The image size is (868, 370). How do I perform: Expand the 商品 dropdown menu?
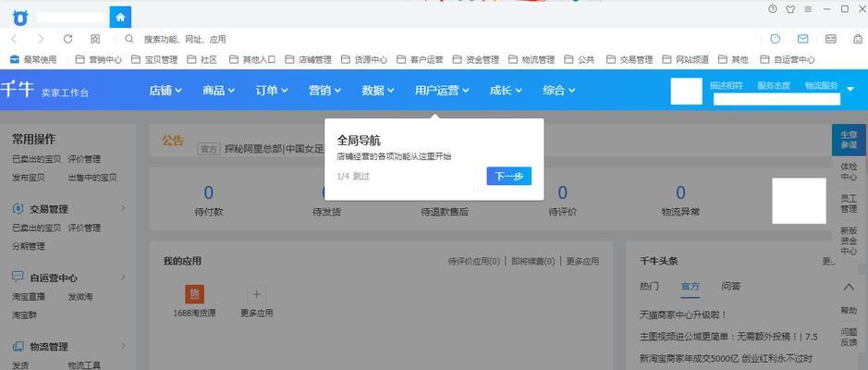click(x=219, y=91)
